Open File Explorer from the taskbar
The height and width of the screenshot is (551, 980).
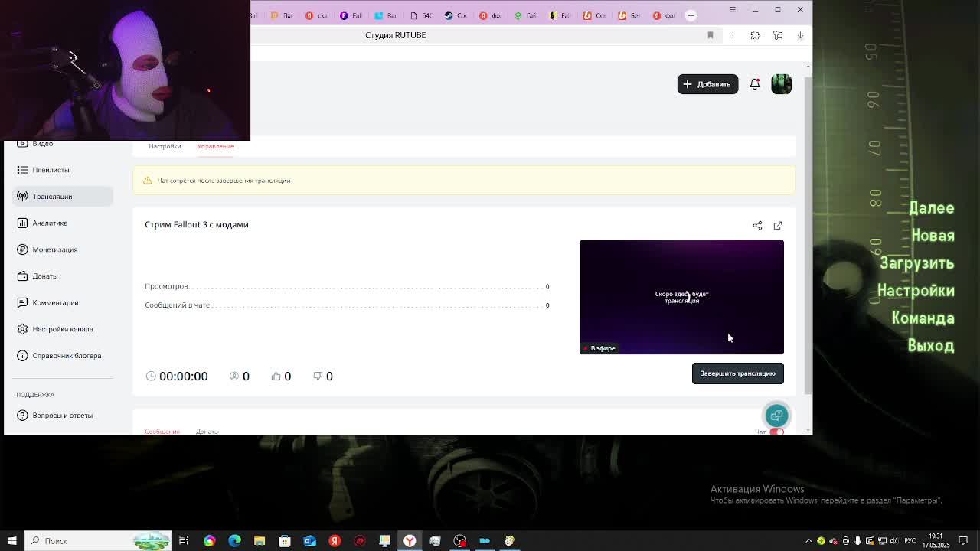260,541
